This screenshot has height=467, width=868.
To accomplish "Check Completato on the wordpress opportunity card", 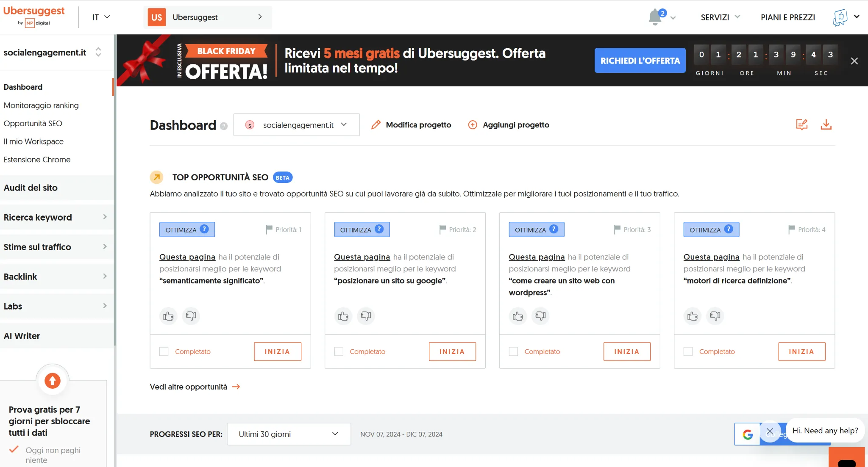I will click(x=513, y=351).
